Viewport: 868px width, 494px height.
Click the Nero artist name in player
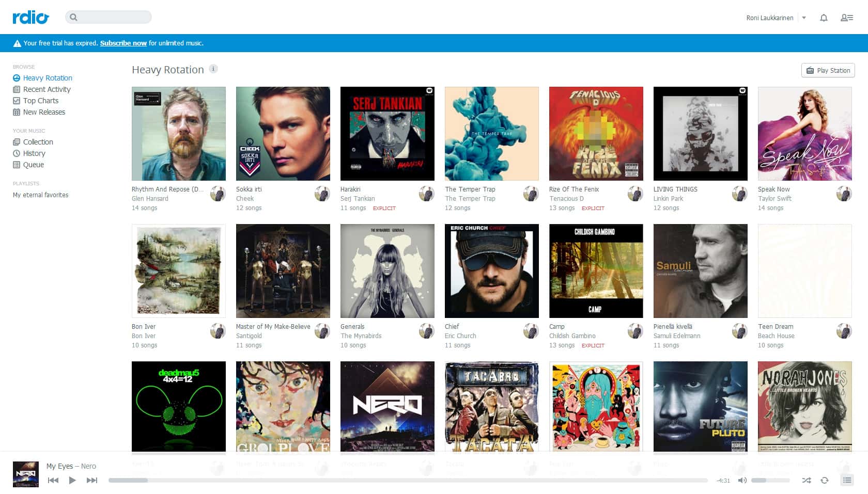tap(88, 466)
